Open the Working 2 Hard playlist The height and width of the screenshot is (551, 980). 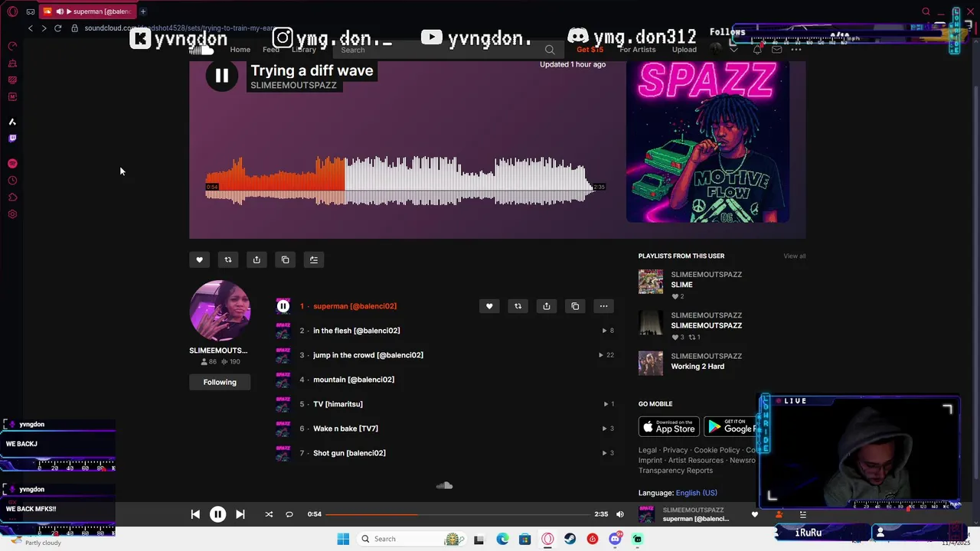coord(697,367)
